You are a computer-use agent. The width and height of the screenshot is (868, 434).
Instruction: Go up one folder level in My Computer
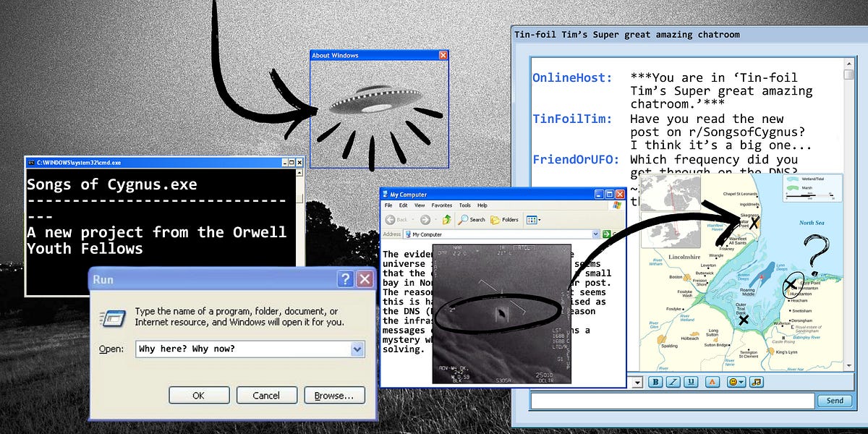point(447,220)
